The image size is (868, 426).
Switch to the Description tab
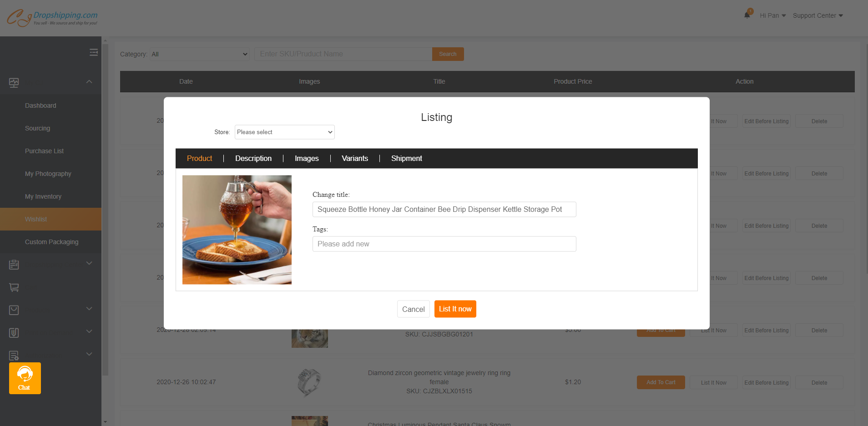[253, 158]
